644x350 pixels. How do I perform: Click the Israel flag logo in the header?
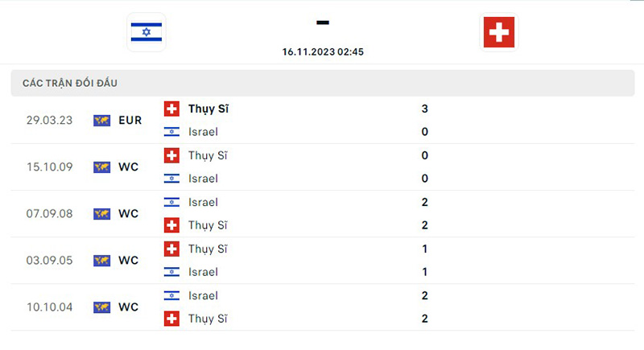146,32
